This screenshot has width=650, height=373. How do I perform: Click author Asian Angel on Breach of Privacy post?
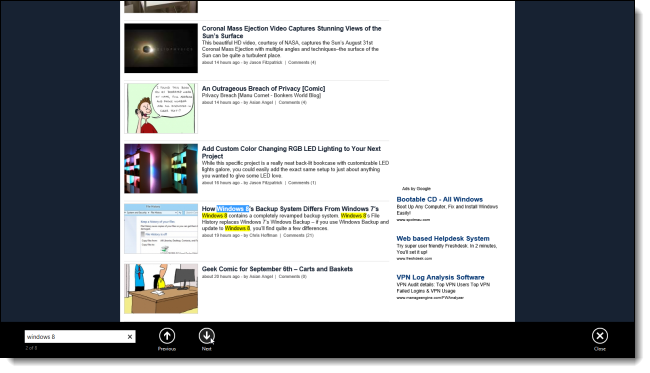pos(261,102)
